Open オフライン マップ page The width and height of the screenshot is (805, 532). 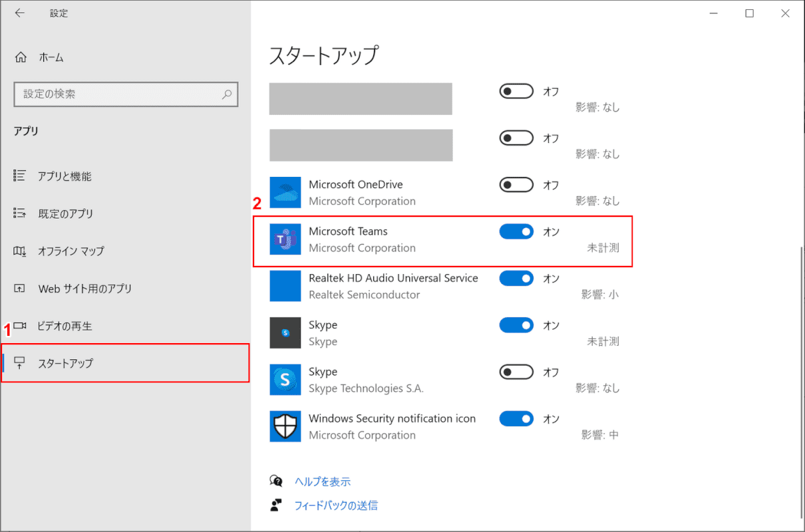pos(125,251)
